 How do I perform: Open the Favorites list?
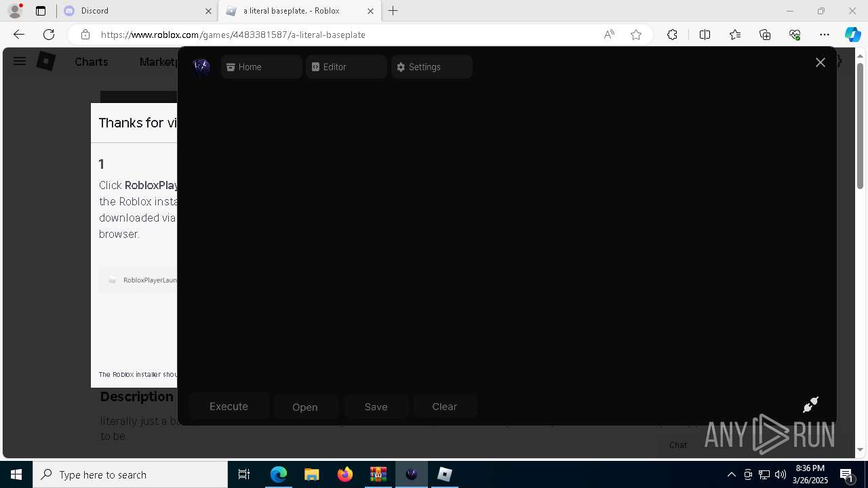coord(735,35)
